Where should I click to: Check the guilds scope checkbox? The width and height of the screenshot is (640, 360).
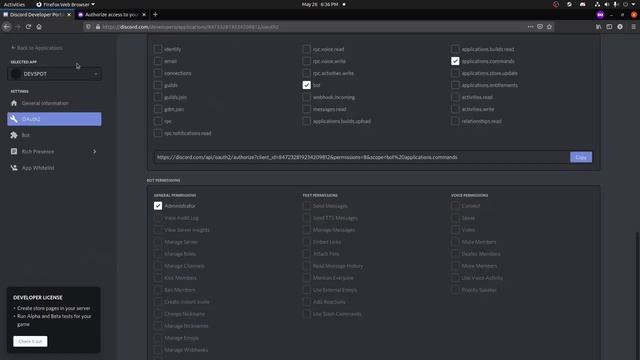[x=158, y=85]
